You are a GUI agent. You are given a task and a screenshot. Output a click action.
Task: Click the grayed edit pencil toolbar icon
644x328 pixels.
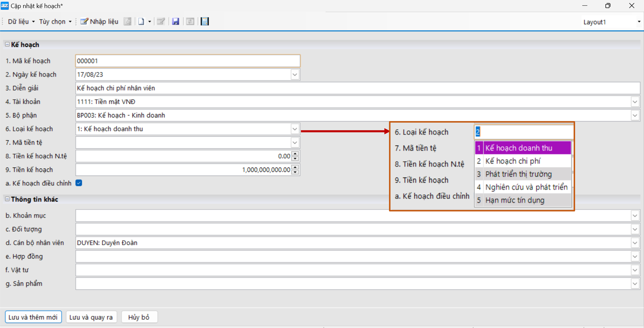point(161,22)
